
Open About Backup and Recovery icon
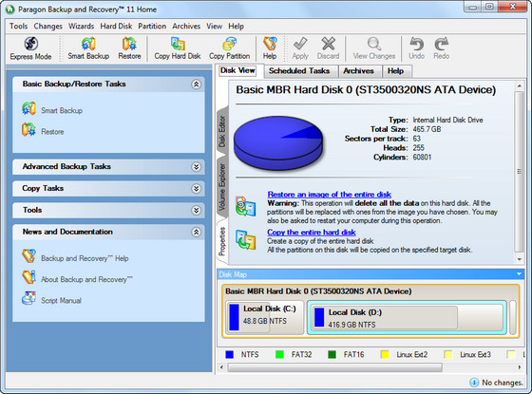click(x=28, y=277)
